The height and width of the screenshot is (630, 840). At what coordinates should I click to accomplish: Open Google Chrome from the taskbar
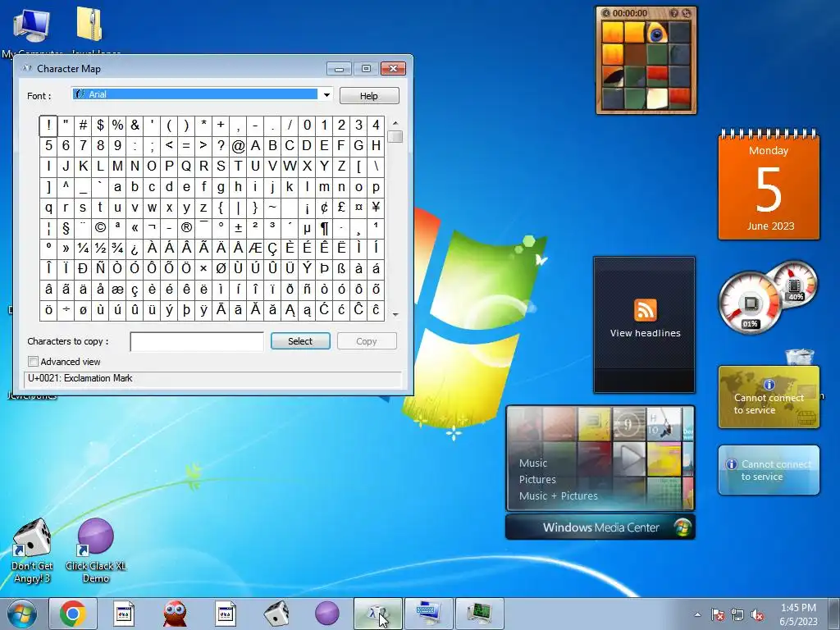click(x=73, y=614)
